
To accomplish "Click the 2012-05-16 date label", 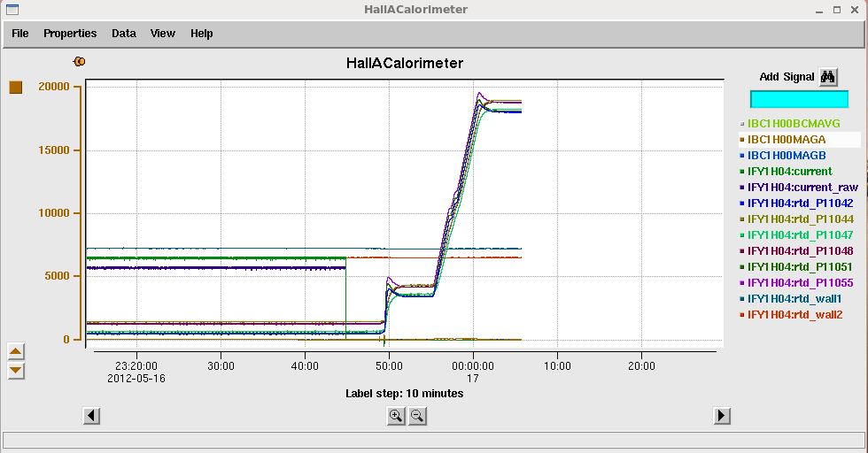I will click(x=136, y=379).
